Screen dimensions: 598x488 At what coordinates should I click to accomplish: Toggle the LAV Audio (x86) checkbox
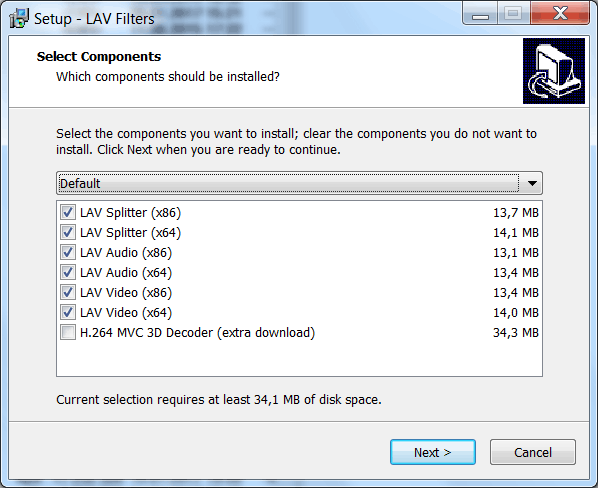click(68, 252)
